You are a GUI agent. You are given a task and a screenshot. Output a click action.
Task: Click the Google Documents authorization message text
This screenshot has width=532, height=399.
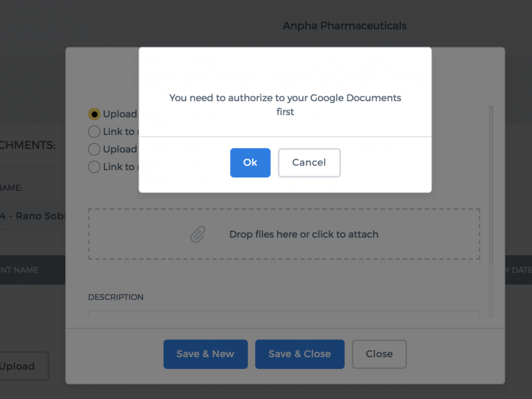(x=285, y=105)
